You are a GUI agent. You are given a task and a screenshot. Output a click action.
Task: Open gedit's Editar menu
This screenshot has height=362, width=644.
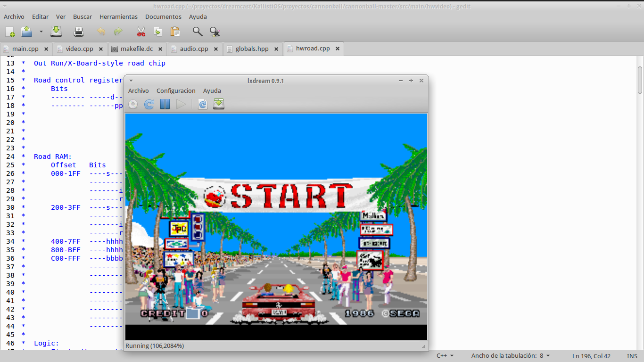[41, 16]
